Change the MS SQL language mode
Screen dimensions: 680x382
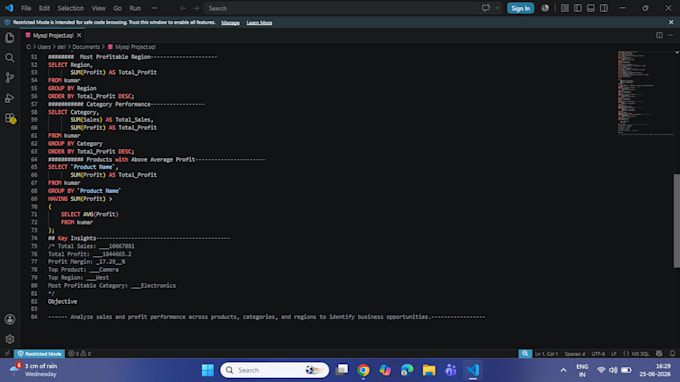point(641,354)
